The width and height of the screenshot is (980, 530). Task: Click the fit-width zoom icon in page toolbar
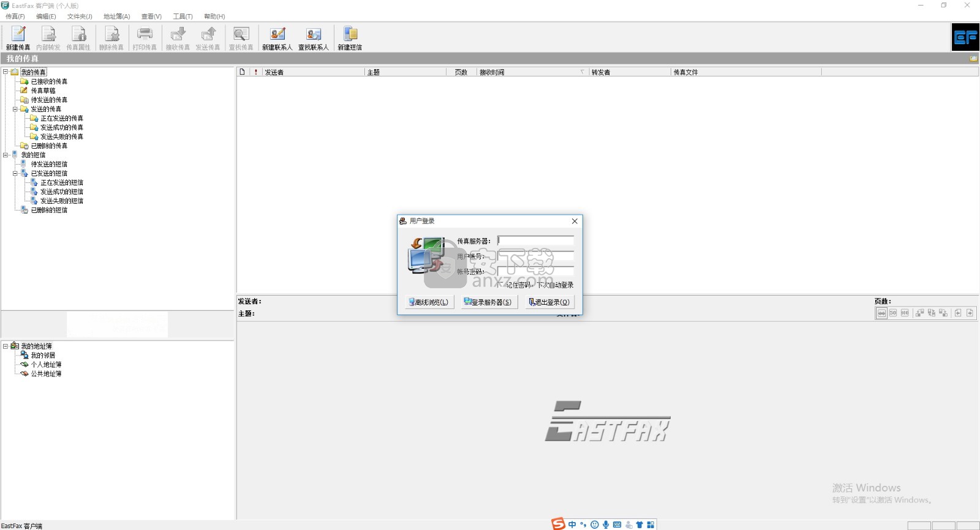coord(881,313)
